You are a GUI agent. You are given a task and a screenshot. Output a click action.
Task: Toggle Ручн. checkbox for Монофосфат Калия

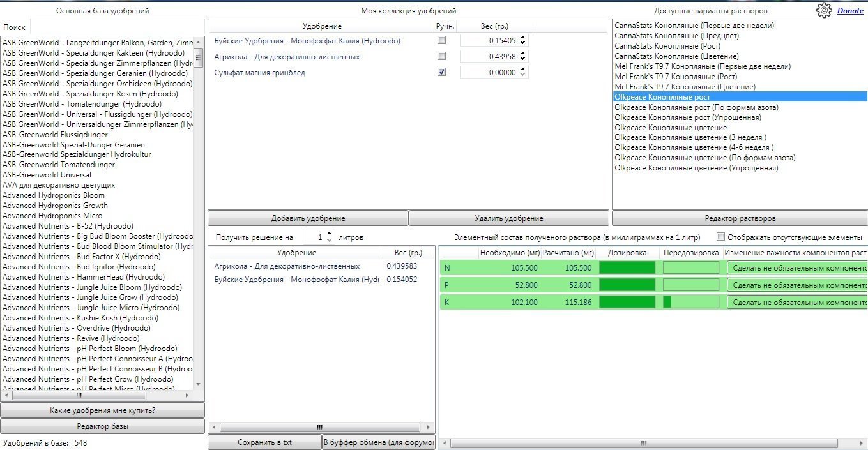pos(441,40)
